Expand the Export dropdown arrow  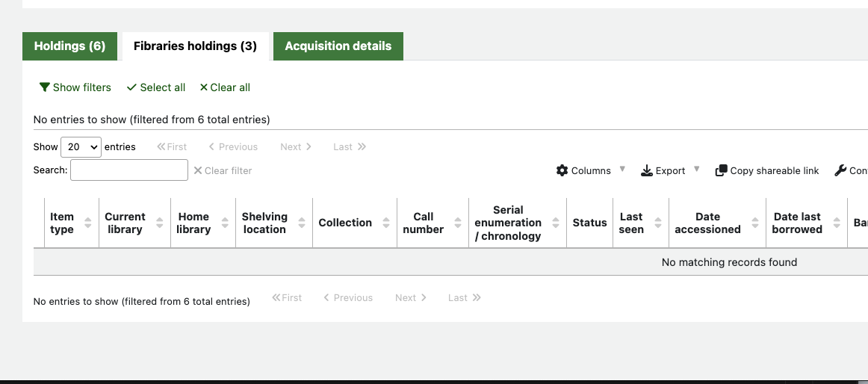[x=697, y=170]
